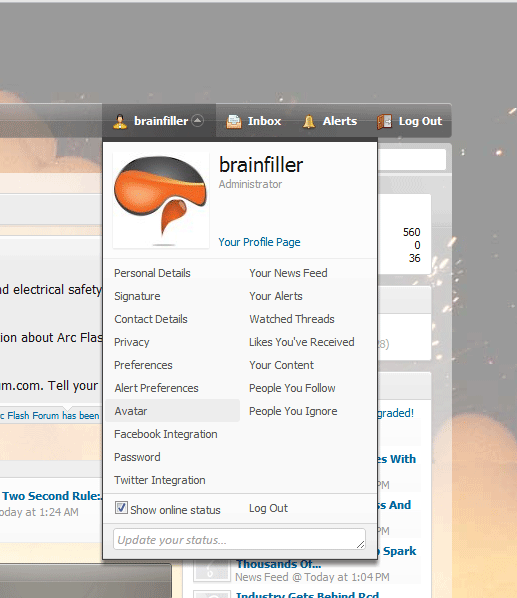Image resolution: width=517 pixels, height=598 pixels.
Task: Go to Watched Threads
Action: point(292,319)
